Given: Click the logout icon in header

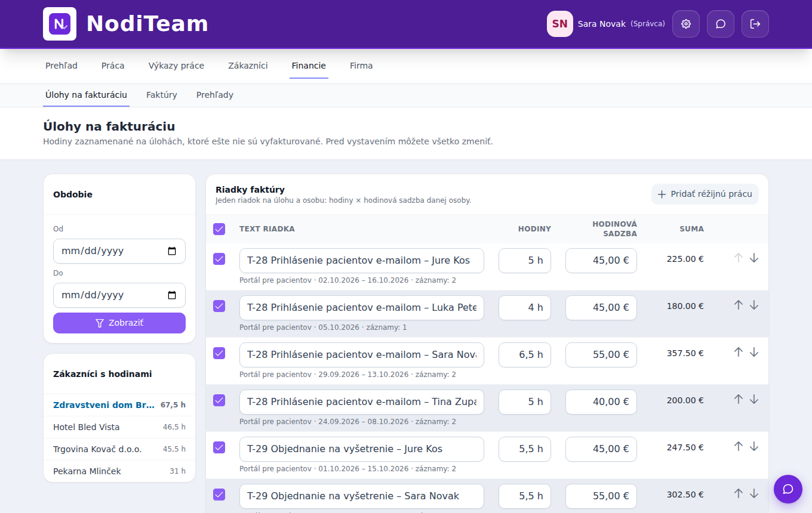Looking at the screenshot, I should point(755,24).
